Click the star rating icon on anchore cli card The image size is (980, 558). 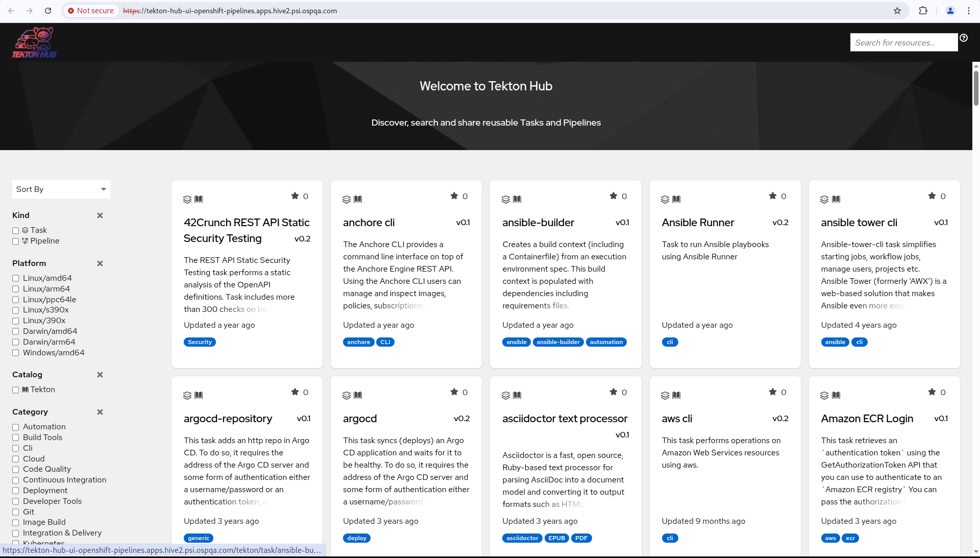[x=454, y=196]
